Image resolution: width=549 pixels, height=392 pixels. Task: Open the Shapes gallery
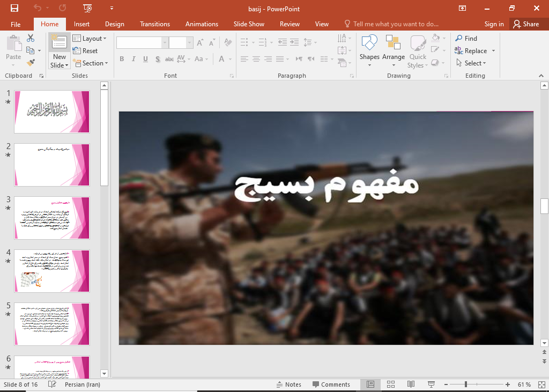pyautogui.click(x=369, y=51)
